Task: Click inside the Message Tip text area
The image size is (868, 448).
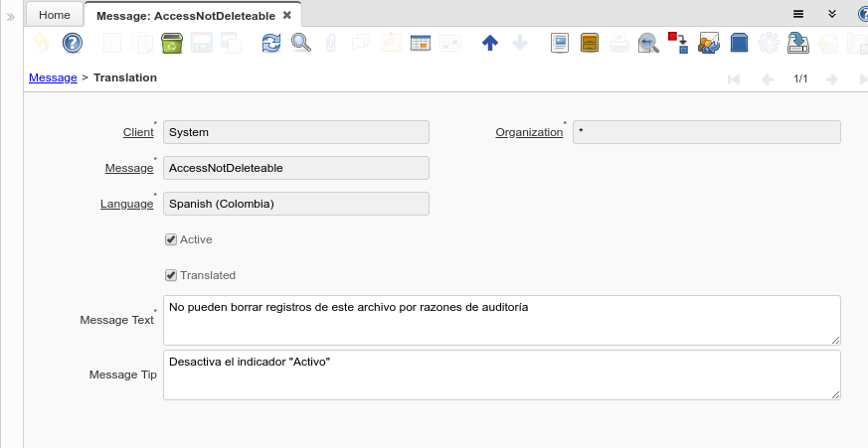Action: tap(501, 374)
